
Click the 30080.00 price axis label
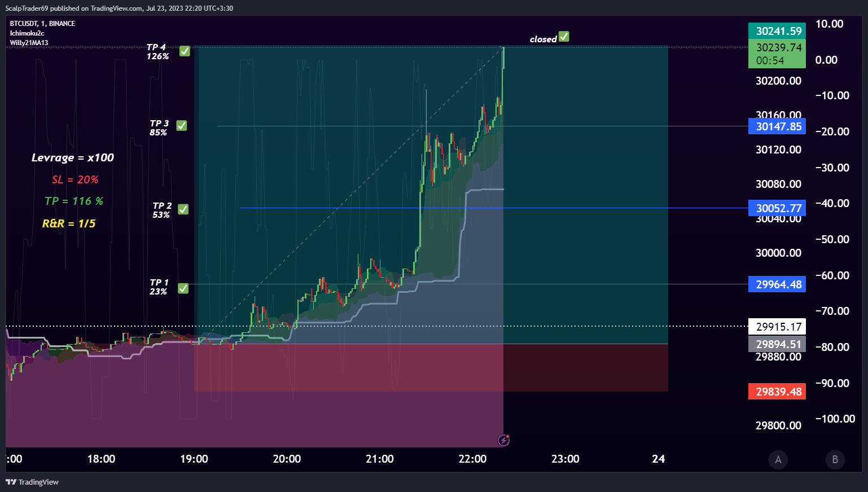coord(778,184)
